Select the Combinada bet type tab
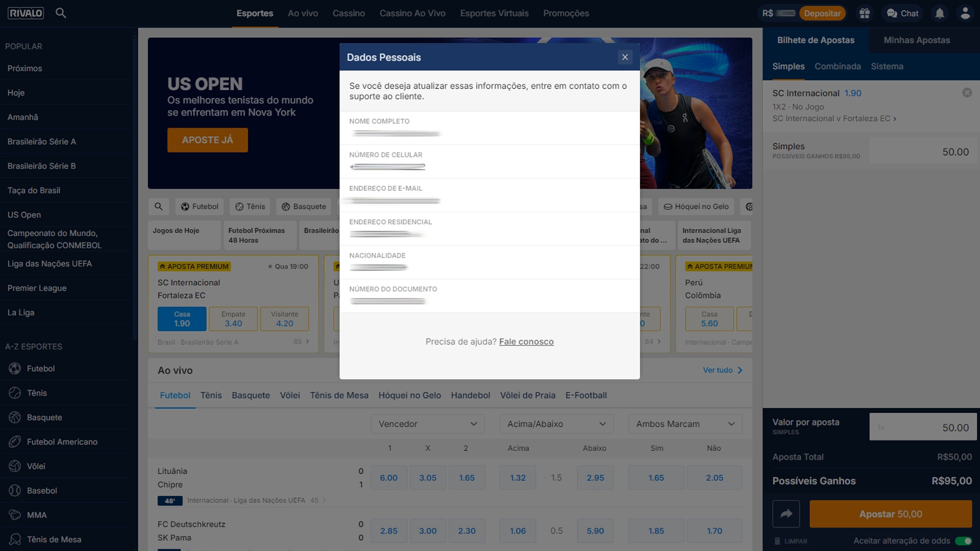 coord(837,66)
